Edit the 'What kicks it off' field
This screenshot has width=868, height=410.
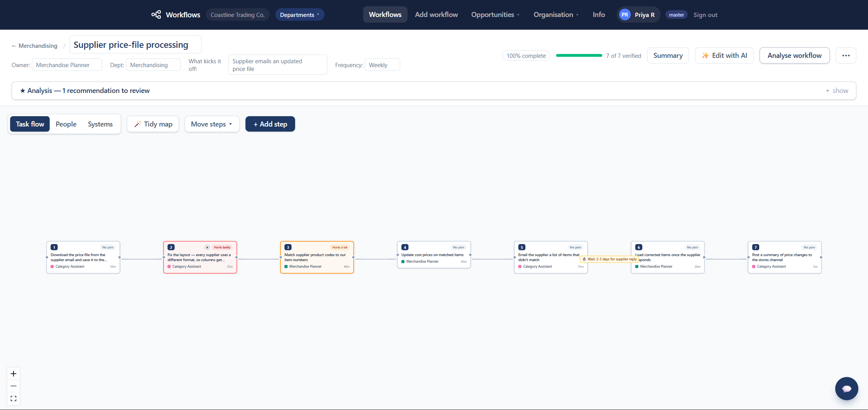click(278, 65)
